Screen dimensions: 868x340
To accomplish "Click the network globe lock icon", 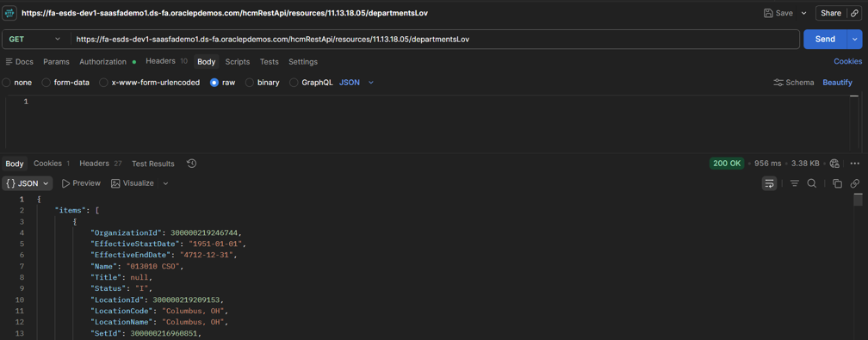I will click(x=834, y=164).
